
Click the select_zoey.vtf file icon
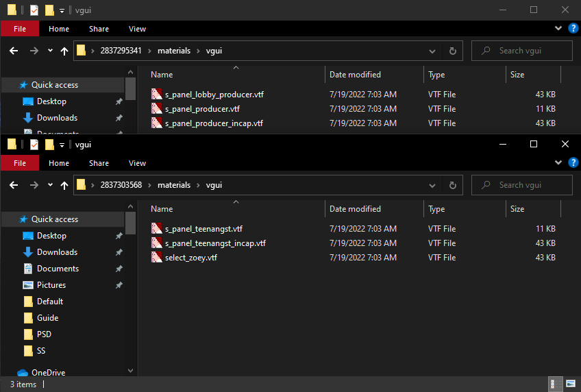pos(157,258)
